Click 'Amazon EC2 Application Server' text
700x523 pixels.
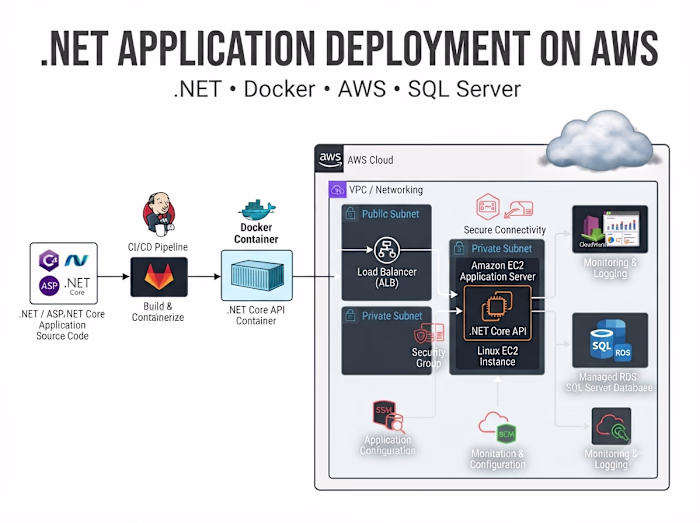(497, 271)
